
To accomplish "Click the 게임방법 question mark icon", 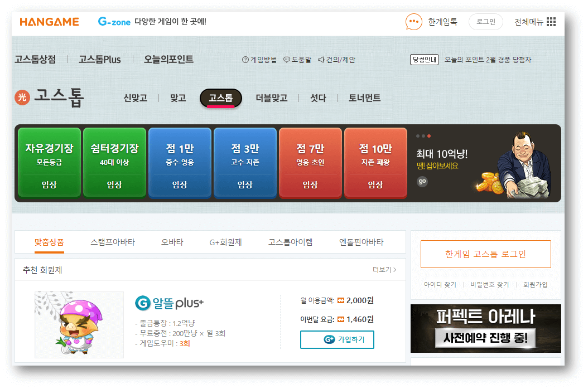I will tap(246, 60).
